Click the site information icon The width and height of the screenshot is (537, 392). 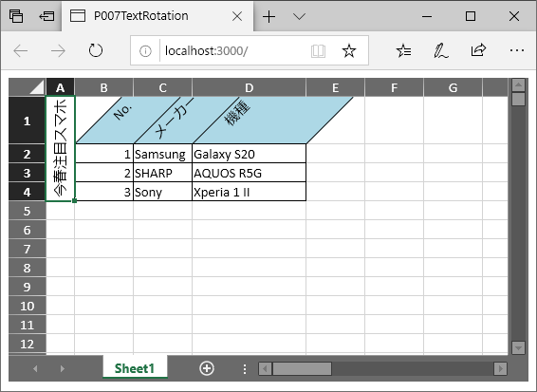(x=145, y=51)
